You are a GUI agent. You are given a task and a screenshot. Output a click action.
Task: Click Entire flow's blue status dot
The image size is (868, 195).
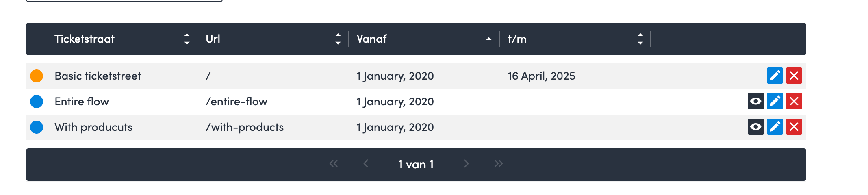point(37,102)
